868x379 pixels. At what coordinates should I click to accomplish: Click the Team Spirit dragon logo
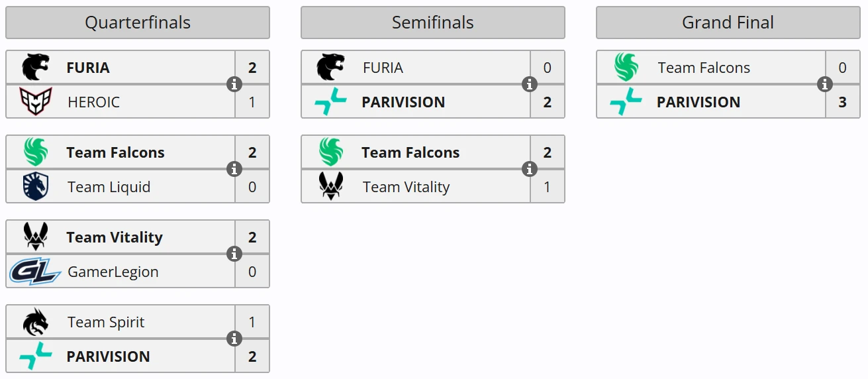pos(36,322)
